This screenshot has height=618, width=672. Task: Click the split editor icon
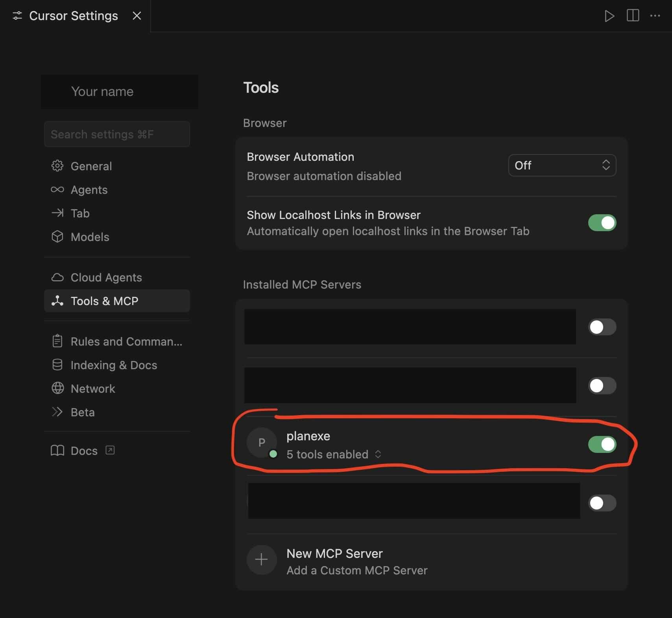[x=633, y=16]
